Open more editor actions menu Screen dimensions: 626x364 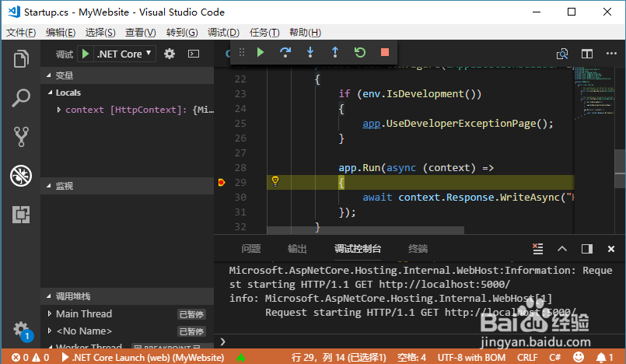click(611, 54)
